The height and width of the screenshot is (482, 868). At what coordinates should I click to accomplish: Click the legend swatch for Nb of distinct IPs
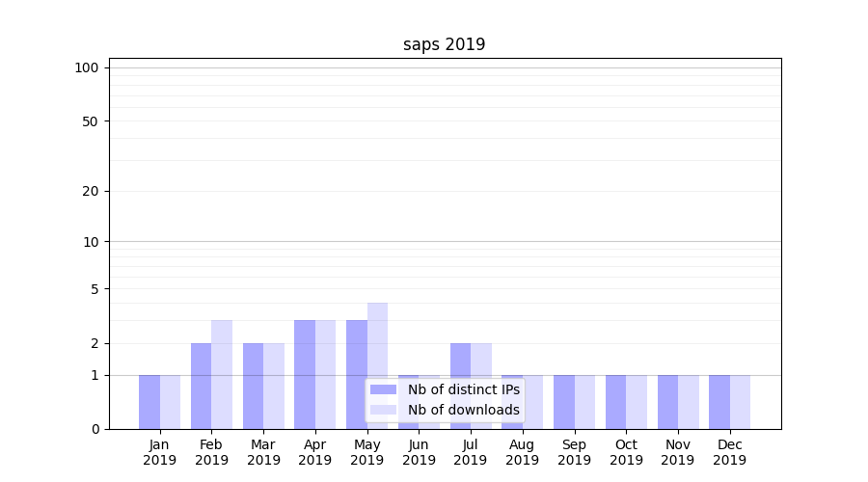[x=383, y=389]
